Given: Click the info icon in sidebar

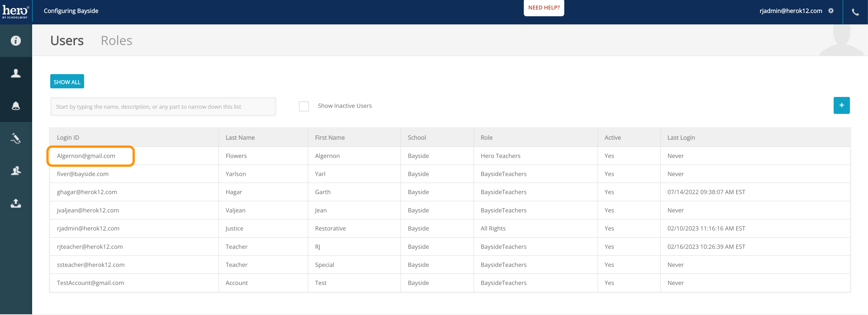Looking at the screenshot, I should (x=16, y=41).
